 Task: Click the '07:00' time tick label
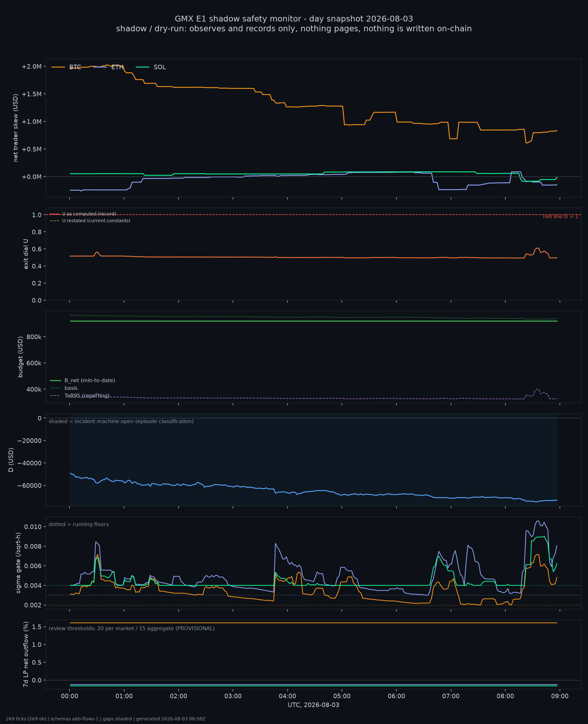(451, 696)
